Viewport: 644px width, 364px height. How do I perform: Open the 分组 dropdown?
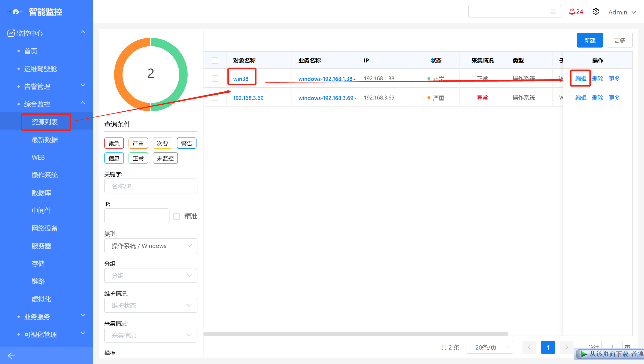tap(151, 275)
